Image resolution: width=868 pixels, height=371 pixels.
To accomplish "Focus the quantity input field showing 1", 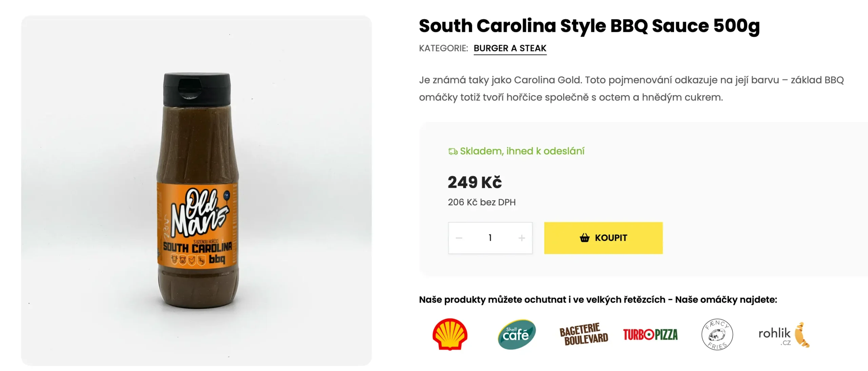I will click(x=490, y=238).
